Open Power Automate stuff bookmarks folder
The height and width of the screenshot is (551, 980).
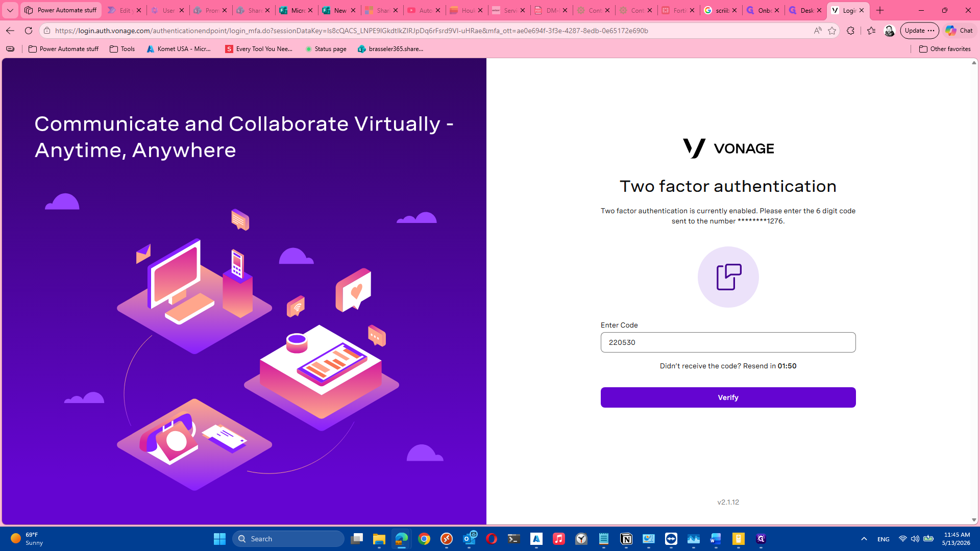64,49
